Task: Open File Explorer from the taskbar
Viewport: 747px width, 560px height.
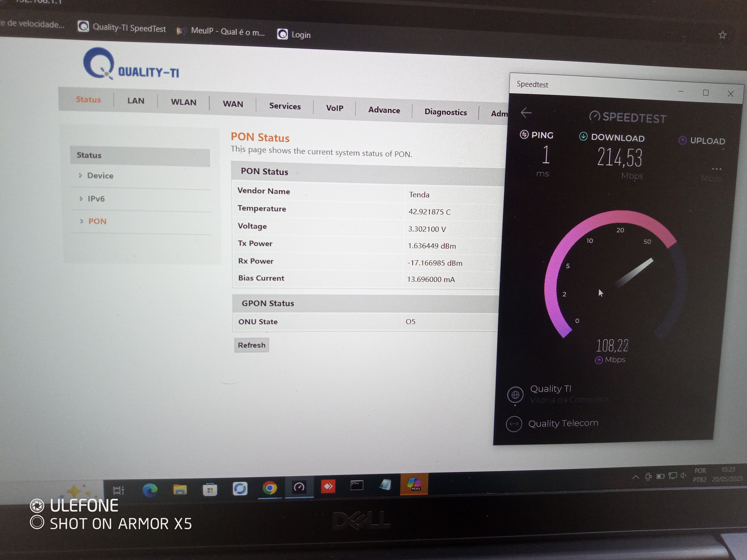Action: tap(180, 489)
